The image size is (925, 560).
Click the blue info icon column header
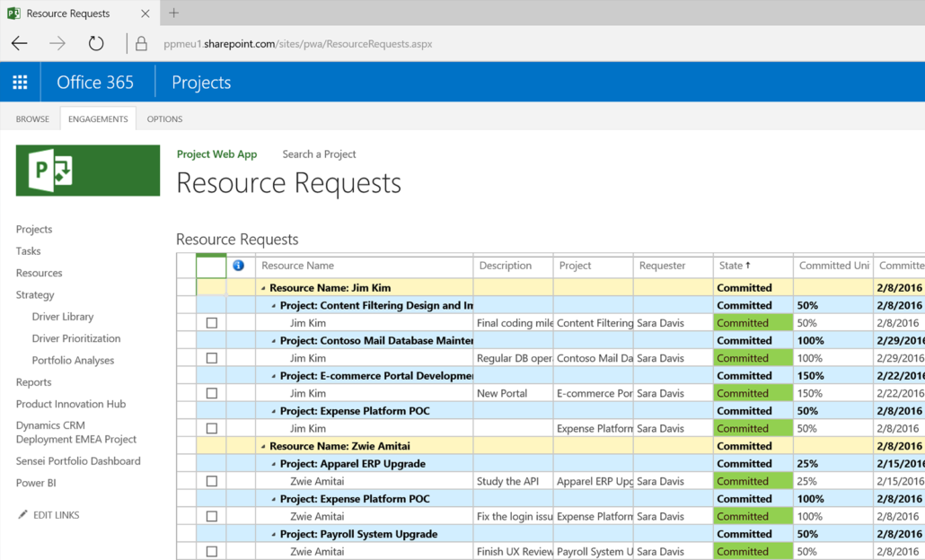coord(238,266)
